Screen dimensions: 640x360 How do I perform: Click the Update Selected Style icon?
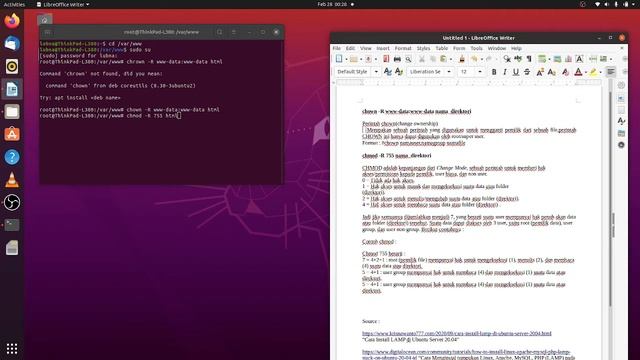(388, 72)
